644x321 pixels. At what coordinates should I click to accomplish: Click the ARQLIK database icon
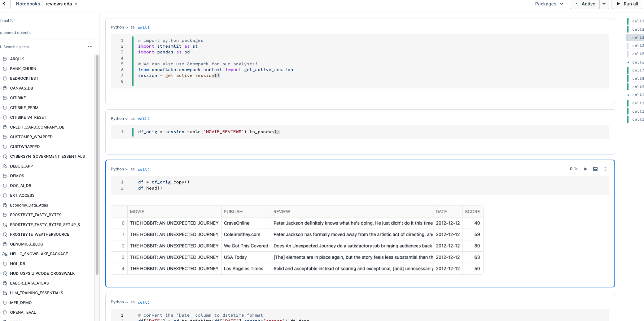pos(5,59)
